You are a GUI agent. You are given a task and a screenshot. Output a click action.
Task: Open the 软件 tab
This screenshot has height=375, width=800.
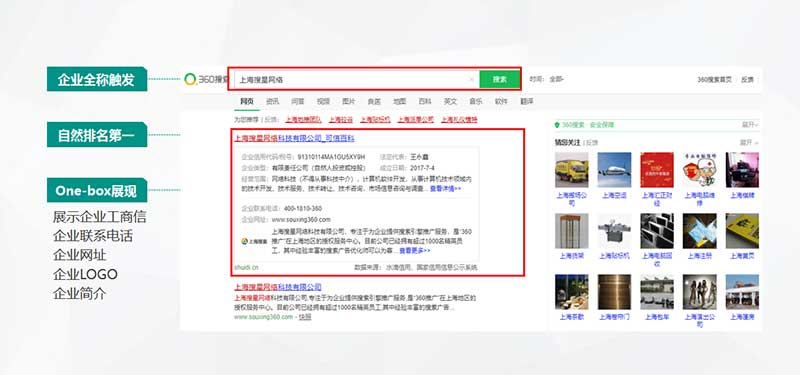pos(502,102)
